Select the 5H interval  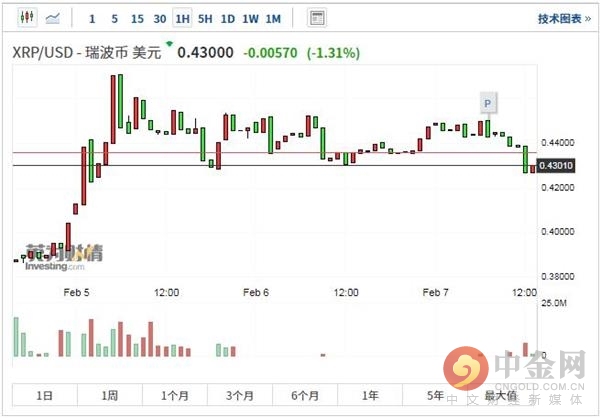coord(205,19)
